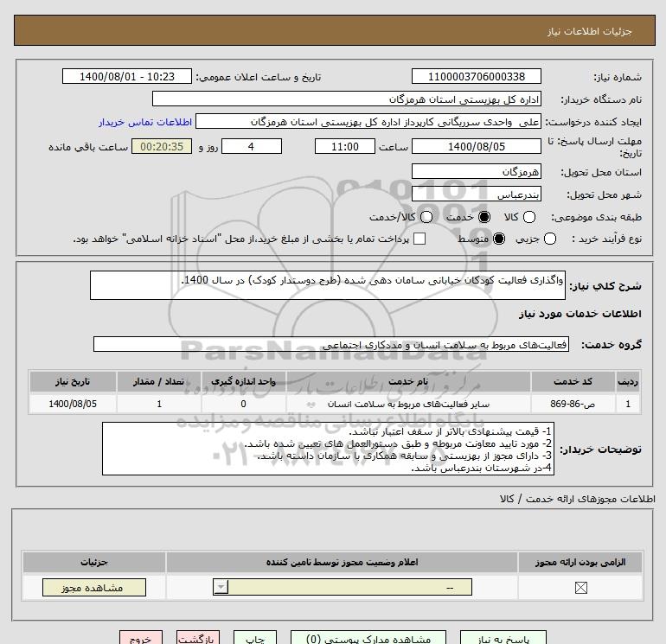Screen dimensions: 666x644
Task: Select the متوسط purchase process option
Action: pyautogui.click(x=499, y=239)
